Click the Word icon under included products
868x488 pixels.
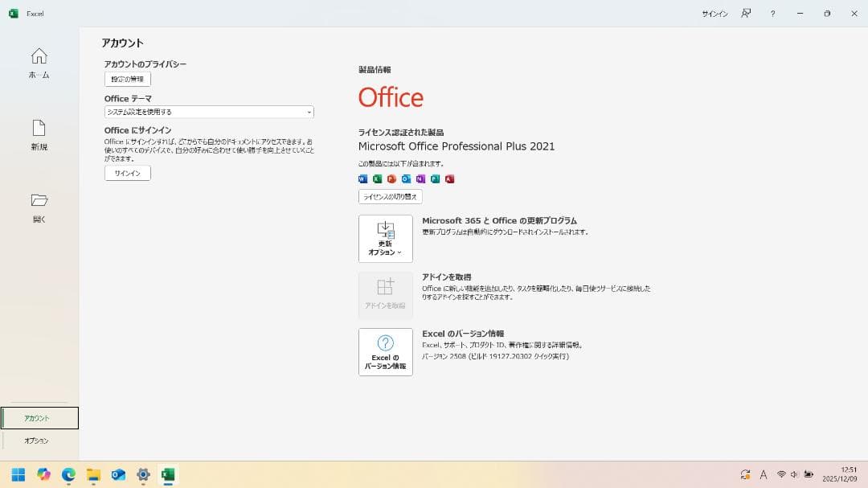coord(363,178)
